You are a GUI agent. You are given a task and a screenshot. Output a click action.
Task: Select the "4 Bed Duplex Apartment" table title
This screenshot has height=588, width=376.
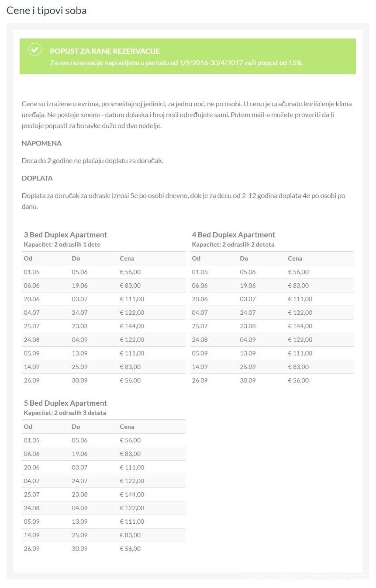234,235
